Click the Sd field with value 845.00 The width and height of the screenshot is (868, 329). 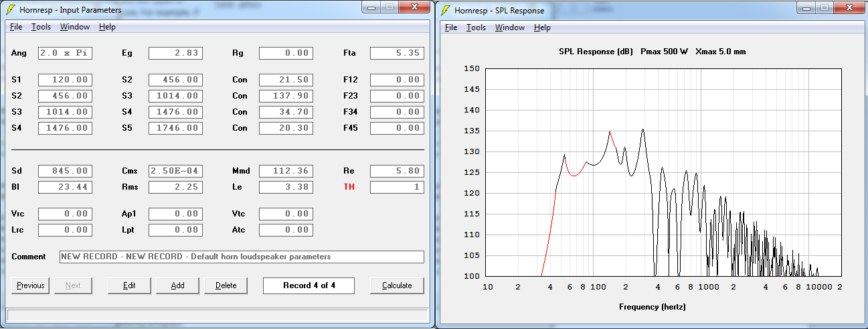pos(65,171)
